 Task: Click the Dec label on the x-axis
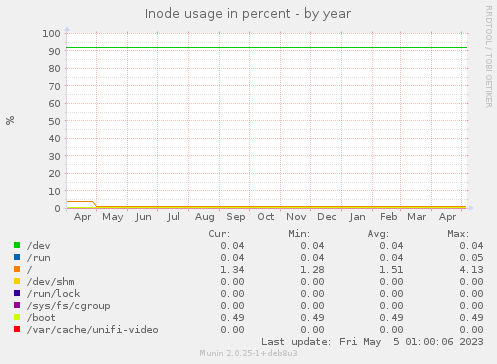(327, 217)
